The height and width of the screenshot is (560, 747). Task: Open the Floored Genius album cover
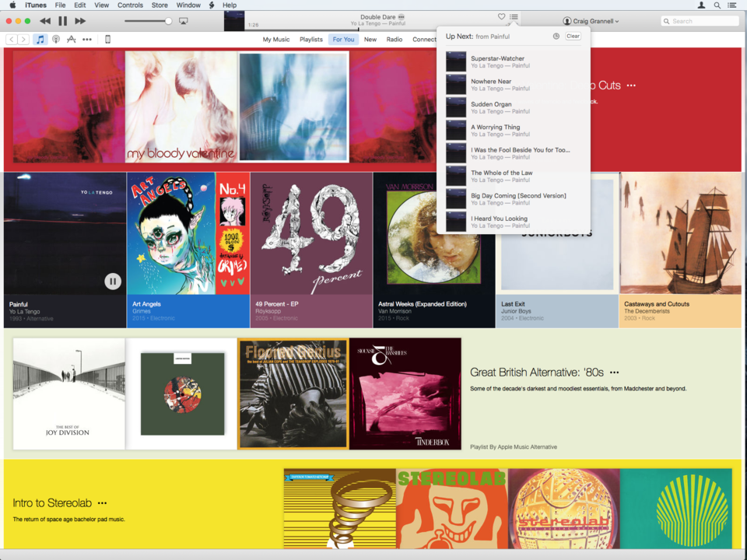click(x=293, y=394)
